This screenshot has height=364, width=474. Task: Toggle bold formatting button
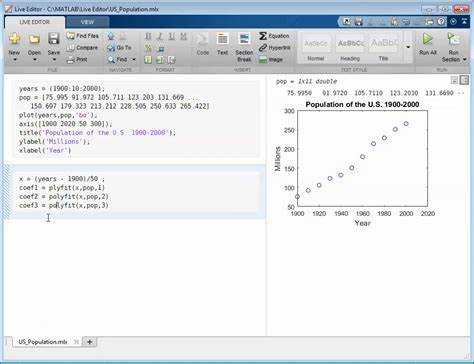pos(149,36)
